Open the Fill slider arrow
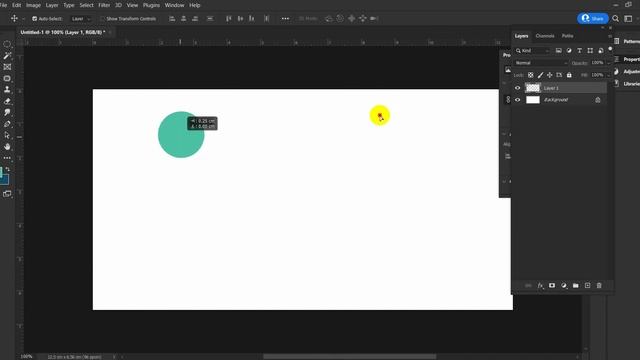The width and height of the screenshot is (640, 360). [609, 75]
